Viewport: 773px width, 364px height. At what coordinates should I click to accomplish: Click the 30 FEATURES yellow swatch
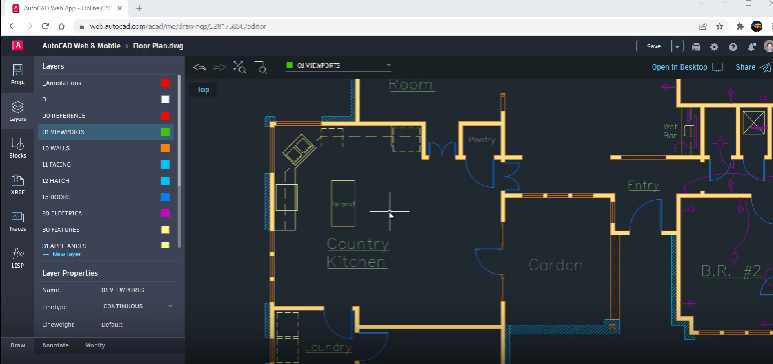pyautogui.click(x=165, y=230)
